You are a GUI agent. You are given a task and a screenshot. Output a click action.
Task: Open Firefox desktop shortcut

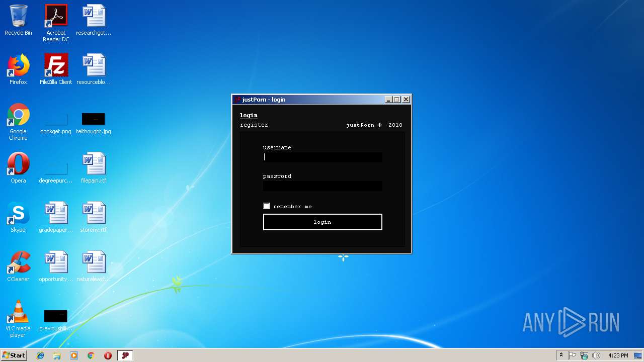(x=18, y=70)
